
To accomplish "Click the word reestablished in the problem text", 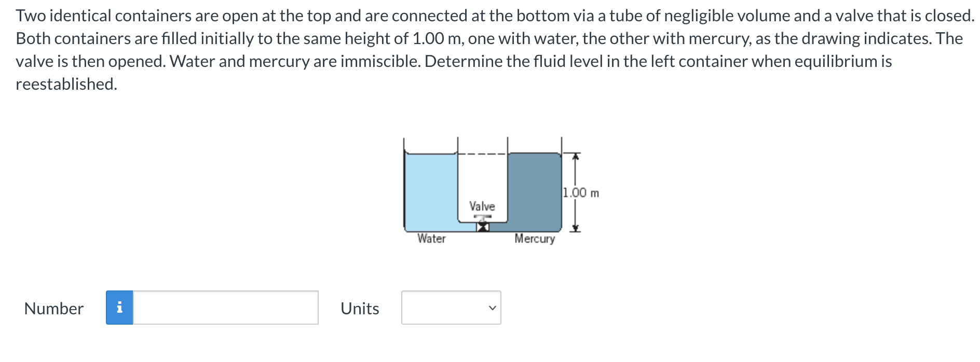I will coord(66,83).
